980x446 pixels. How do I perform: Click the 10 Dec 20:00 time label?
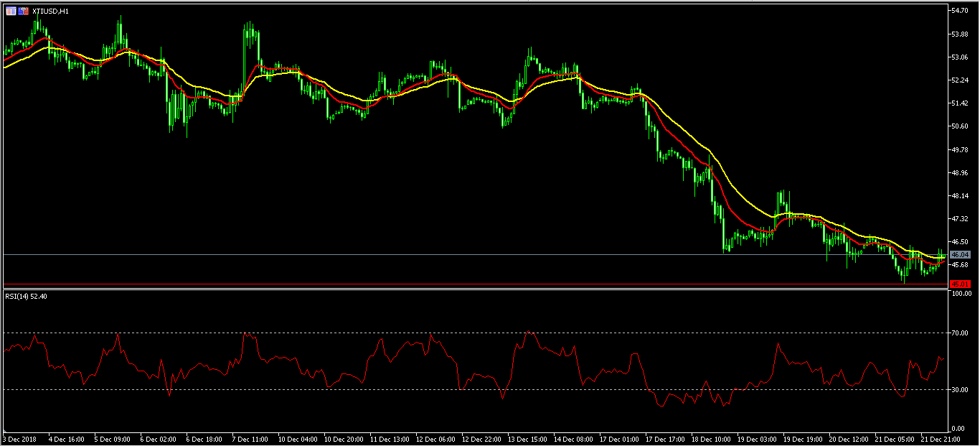click(x=343, y=438)
